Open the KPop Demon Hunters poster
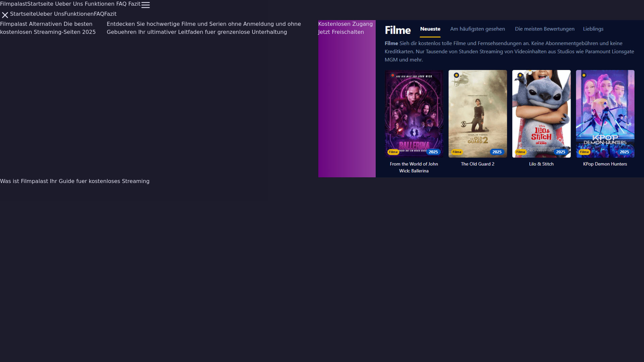 (605, 114)
